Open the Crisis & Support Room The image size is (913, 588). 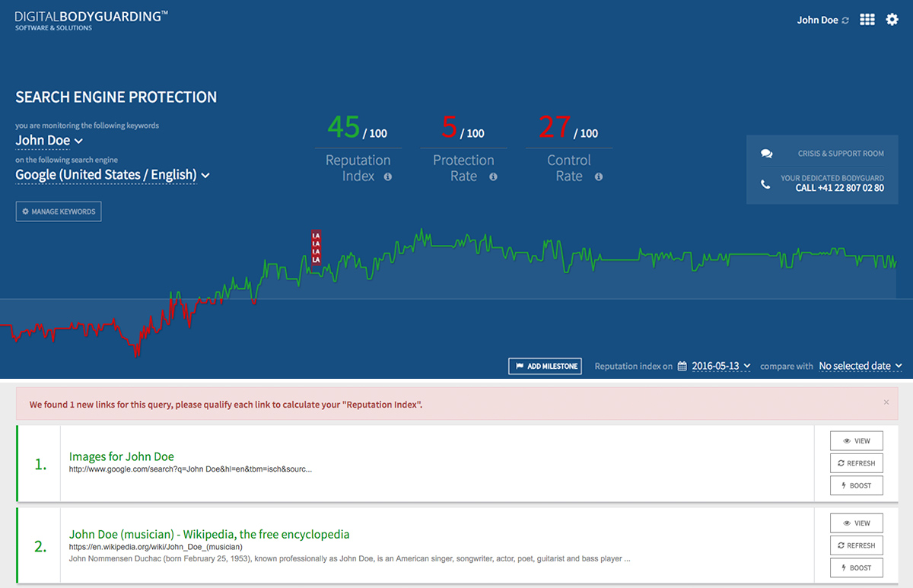(x=841, y=154)
